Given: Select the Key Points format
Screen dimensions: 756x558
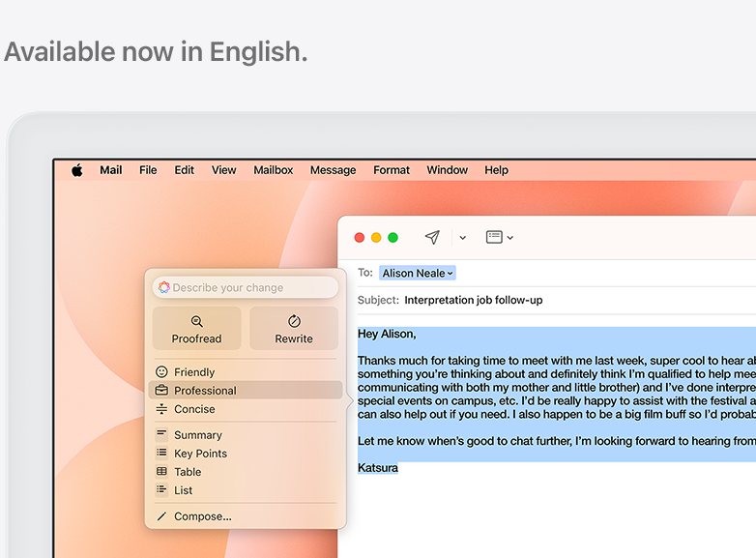Looking at the screenshot, I should click(199, 454).
